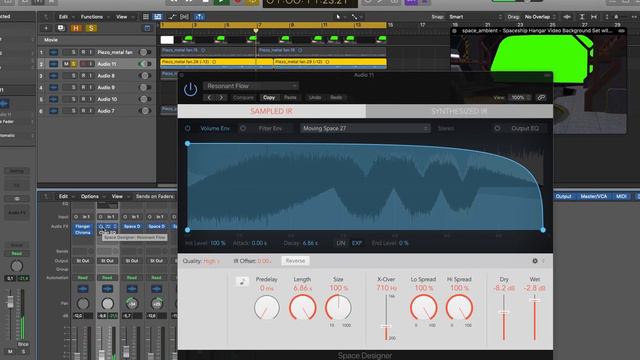Solo the Audio 8 track
This screenshot has height=360, width=640.
(x=74, y=76)
